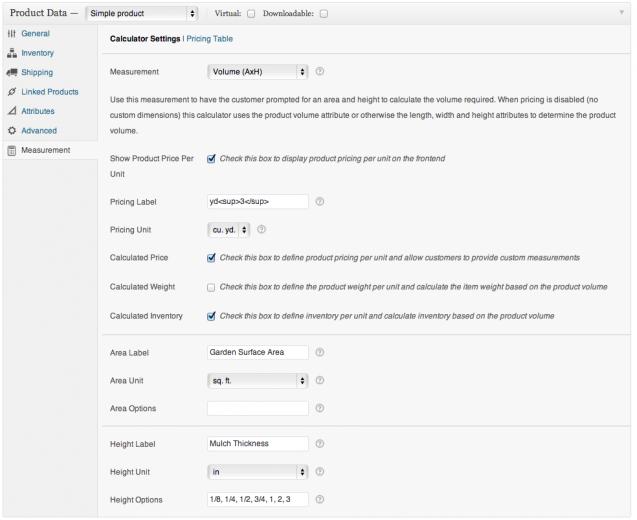637x520 pixels.
Task: Toggle the Virtual checkbox
Action: [251, 14]
